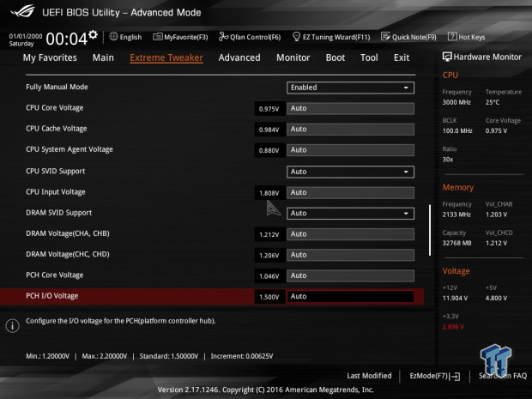Open the Monitor tab
The height and width of the screenshot is (399, 532).
[x=293, y=57]
